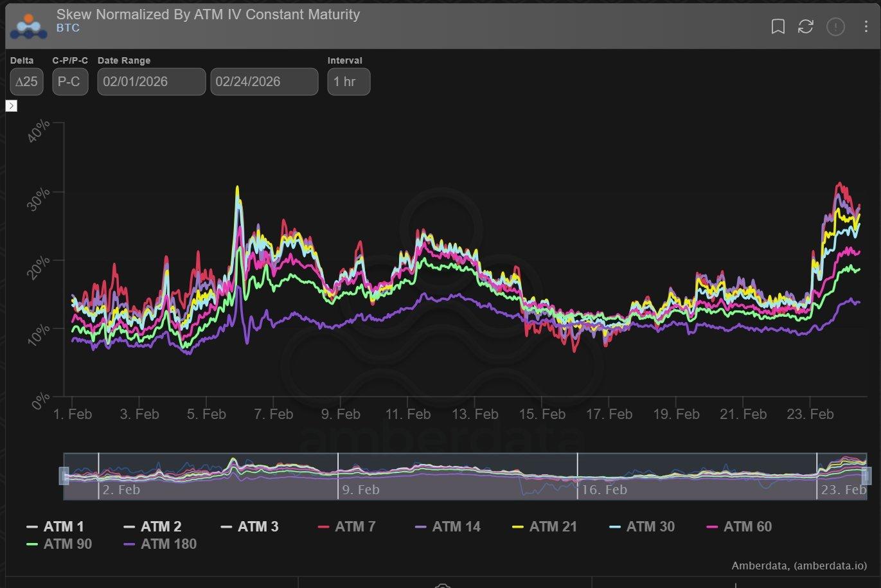Expand the side panel arrow
Image resolution: width=881 pixels, height=588 pixels.
11,105
